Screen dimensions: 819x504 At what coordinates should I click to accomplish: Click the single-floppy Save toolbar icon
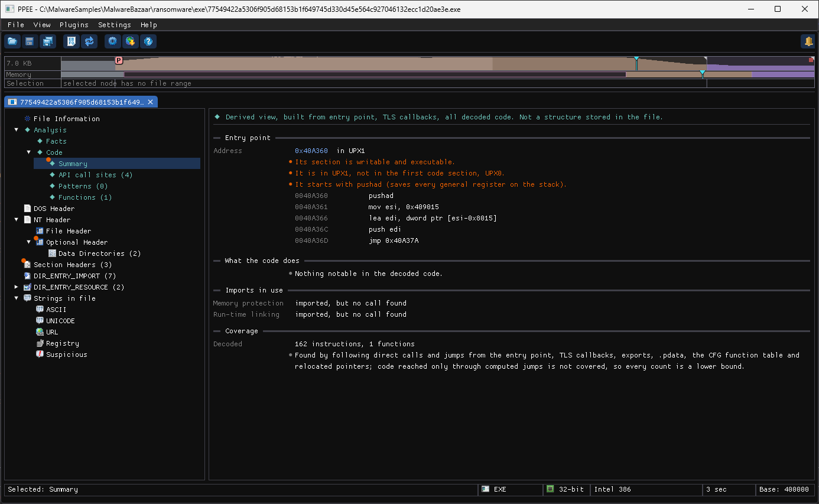30,41
